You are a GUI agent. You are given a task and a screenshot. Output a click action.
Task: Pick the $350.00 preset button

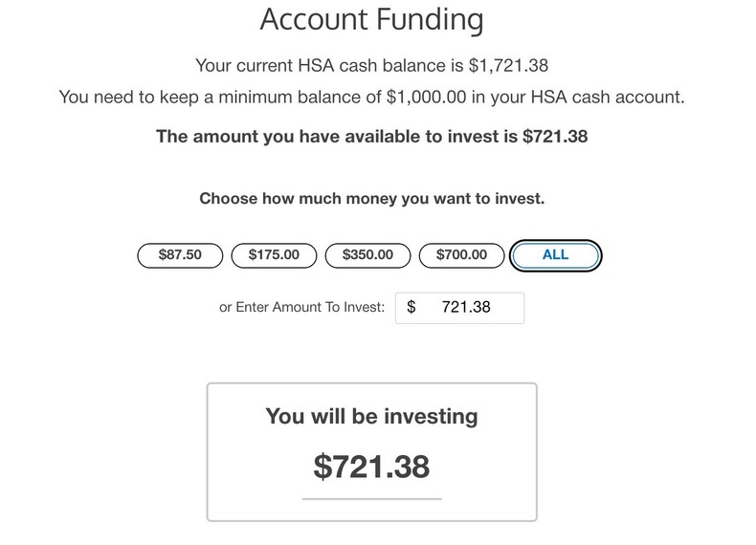tap(367, 255)
